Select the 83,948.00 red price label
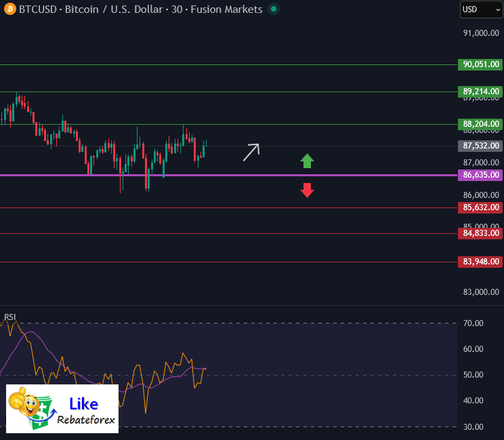 pyautogui.click(x=480, y=262)
